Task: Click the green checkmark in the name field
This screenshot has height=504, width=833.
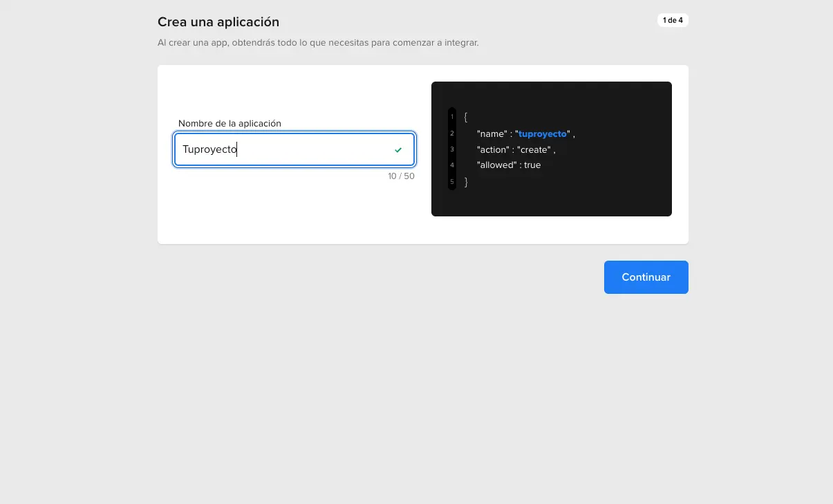Action: (398, 150)
